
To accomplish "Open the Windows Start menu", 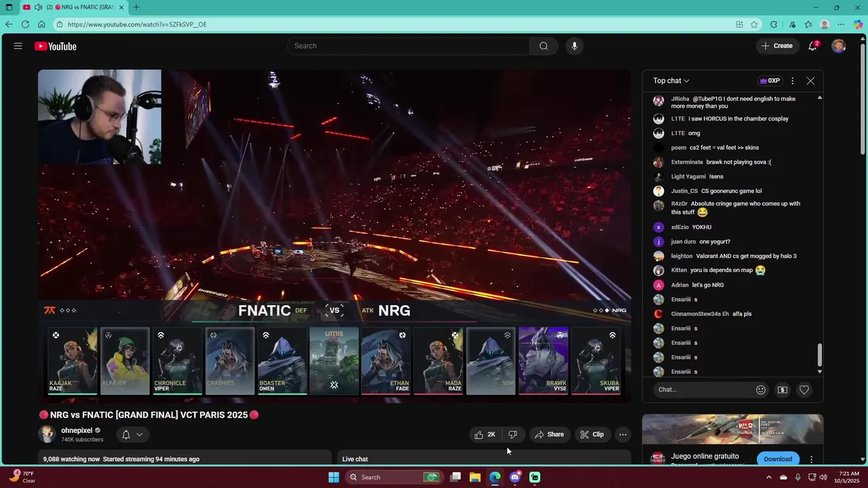I will (x=334, y=477).
